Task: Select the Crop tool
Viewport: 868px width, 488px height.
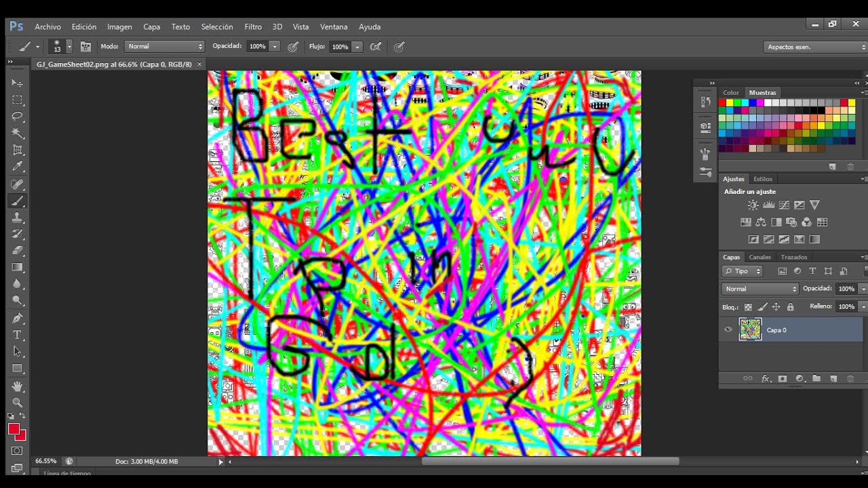Action: click(18, 150)
